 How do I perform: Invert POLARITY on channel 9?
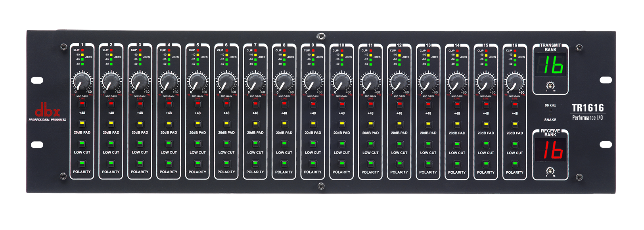tap(313, 163)
